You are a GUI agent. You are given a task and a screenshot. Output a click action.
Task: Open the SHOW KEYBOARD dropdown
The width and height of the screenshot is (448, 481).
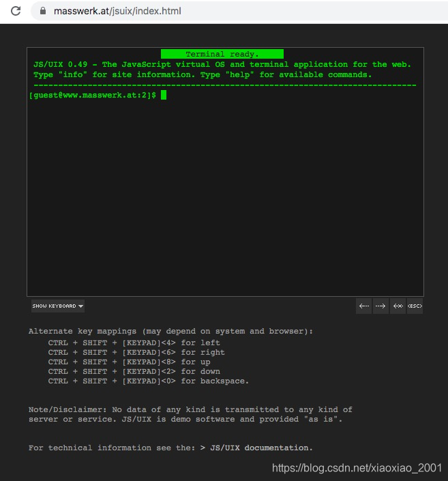pos(58,306)
